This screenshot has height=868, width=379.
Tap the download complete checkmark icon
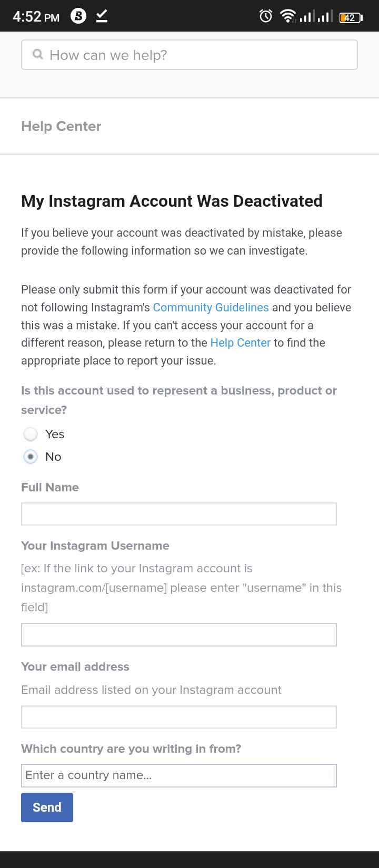click(x=102, y=16)
